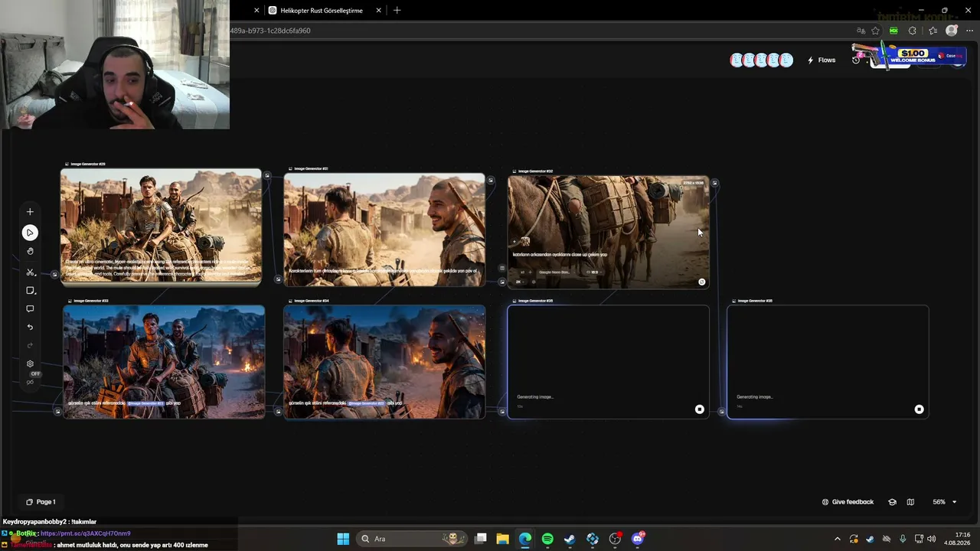Open the Flows menu
Screen dimensions: 980x551
point(822,60)
